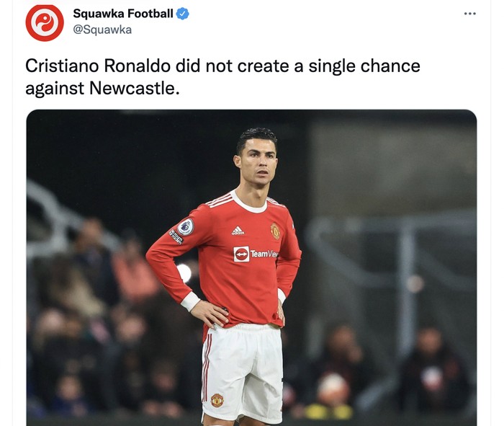Click the words Cristiano Ronaldo in tweet
The image size is (504, 426).
pos(98,66)
